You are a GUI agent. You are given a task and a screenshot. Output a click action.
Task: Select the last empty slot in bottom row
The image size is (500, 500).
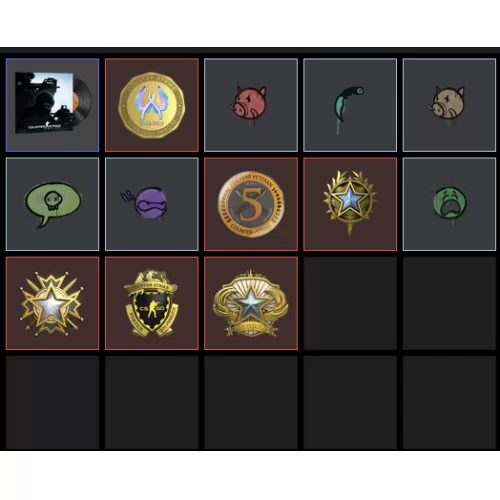click(x=449, y=402)
